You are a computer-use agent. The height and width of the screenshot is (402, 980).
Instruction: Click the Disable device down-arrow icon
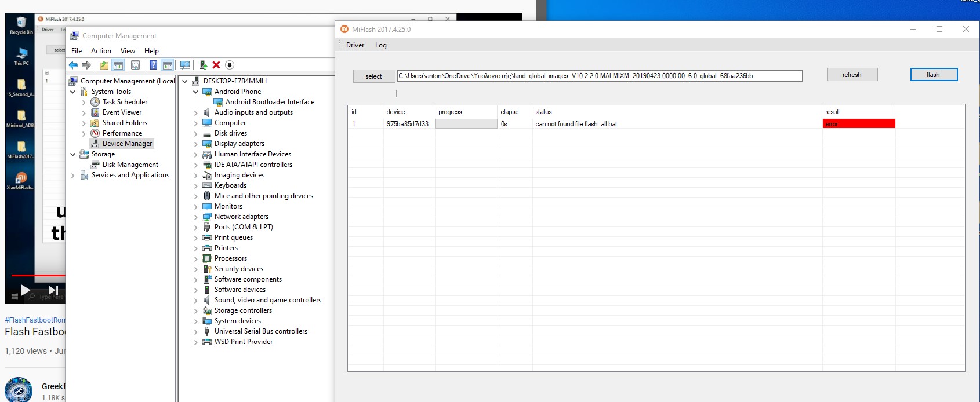click(x=230, y=65)
